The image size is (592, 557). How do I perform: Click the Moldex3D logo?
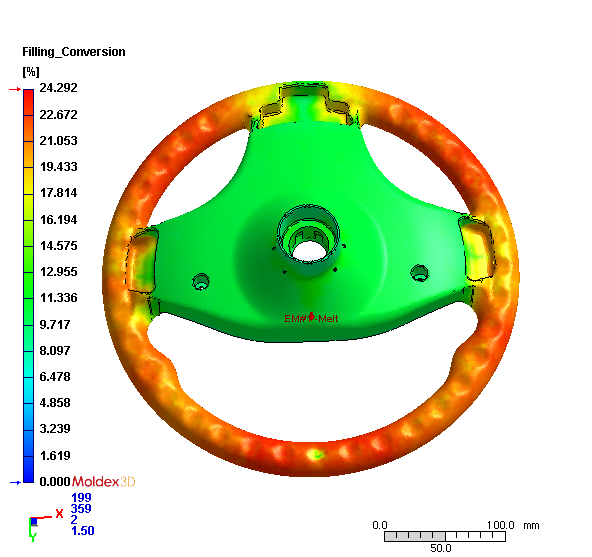[x=103, y=481]
